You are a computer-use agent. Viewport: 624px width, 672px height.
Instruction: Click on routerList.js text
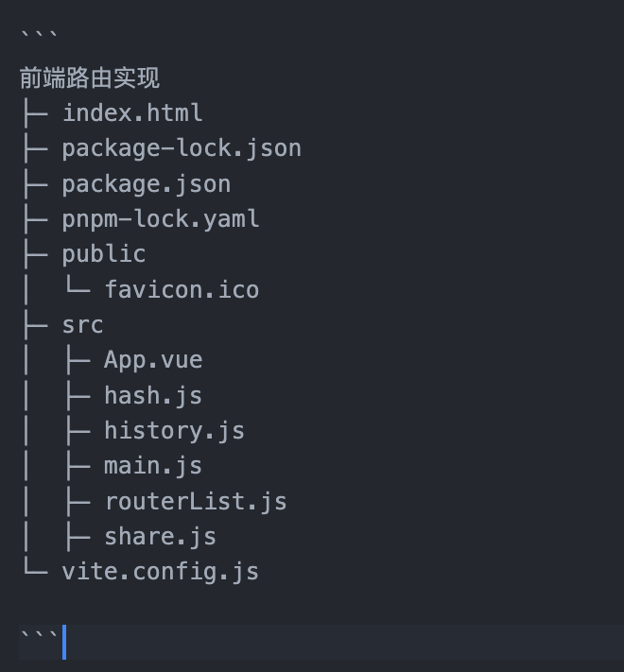click(196, 502)
